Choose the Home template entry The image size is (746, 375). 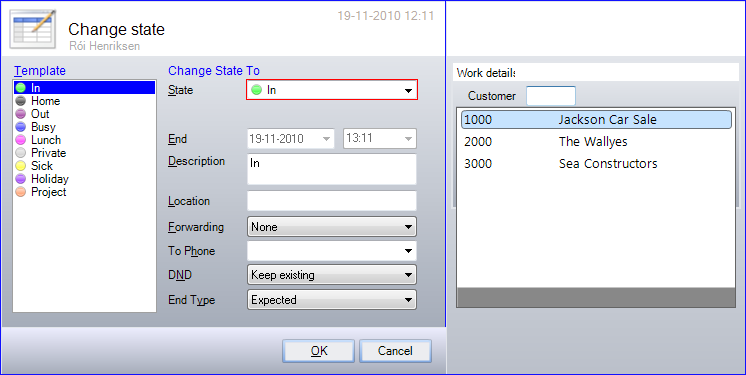(85, 101)
